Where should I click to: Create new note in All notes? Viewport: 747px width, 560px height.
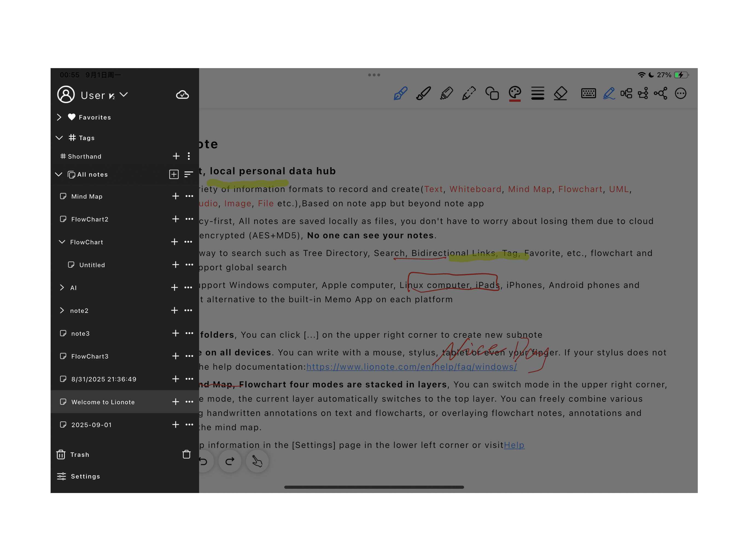(x=174, y=174)
